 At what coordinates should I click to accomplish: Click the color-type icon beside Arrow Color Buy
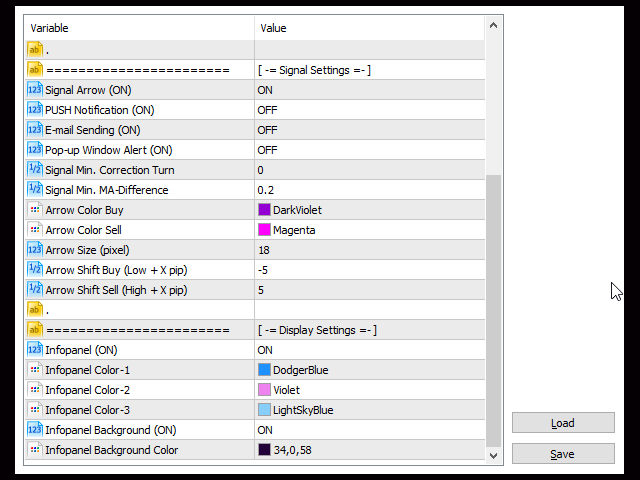point(34,210)
